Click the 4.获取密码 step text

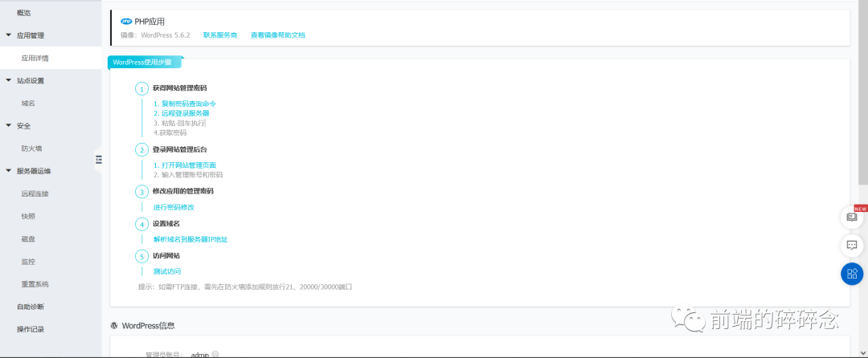[170, 132]
